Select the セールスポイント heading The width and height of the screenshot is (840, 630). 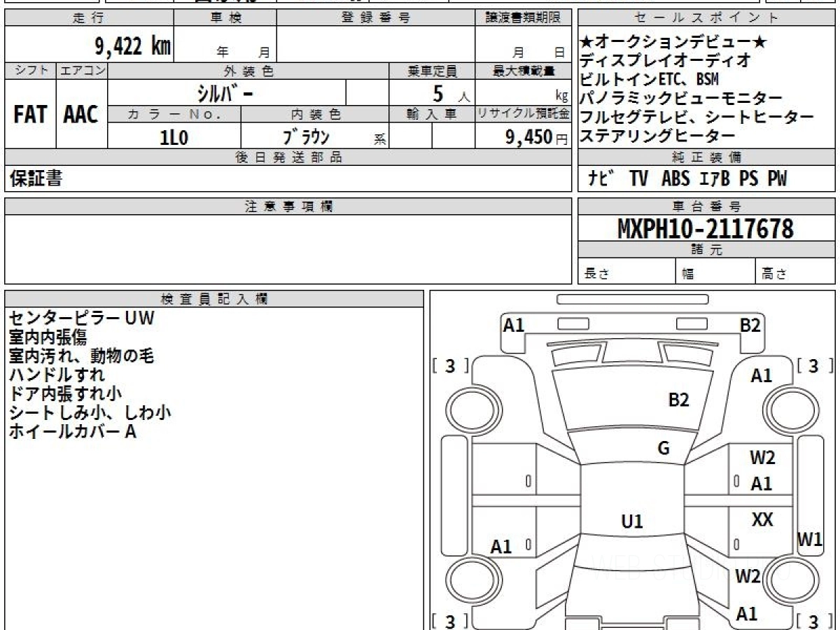click(706, 18)
